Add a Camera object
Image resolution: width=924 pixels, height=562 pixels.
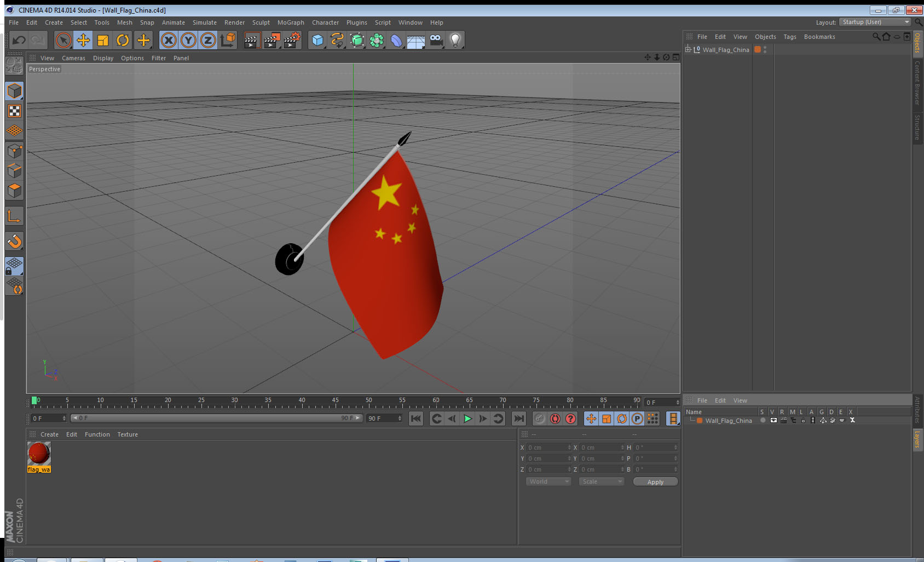pyautogui.click(x=436, y=40)
